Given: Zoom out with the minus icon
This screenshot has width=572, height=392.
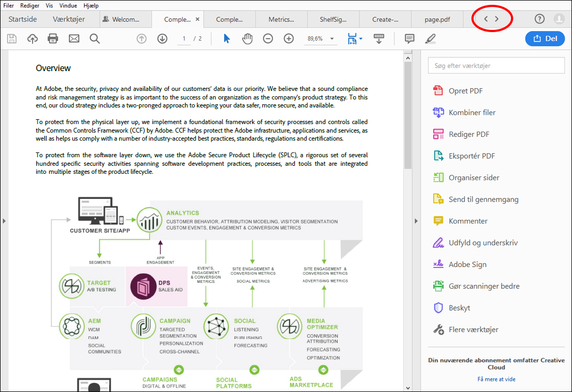Looking at the screenshot, I should pos(268,39).
